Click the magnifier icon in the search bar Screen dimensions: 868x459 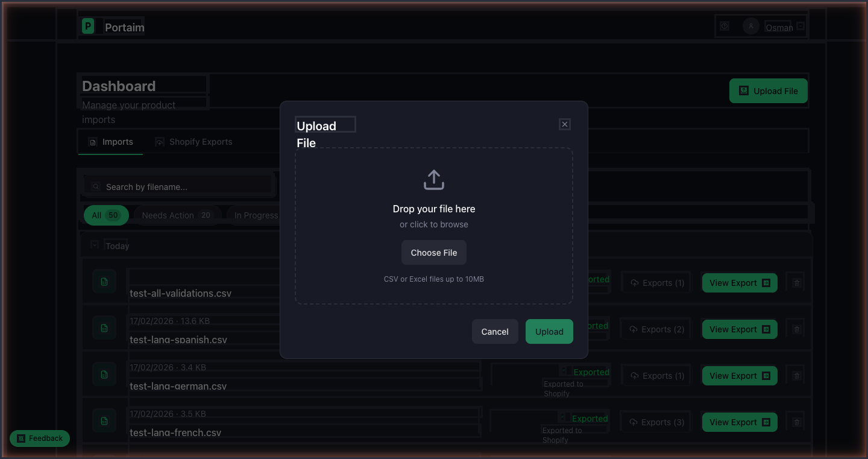96,186
